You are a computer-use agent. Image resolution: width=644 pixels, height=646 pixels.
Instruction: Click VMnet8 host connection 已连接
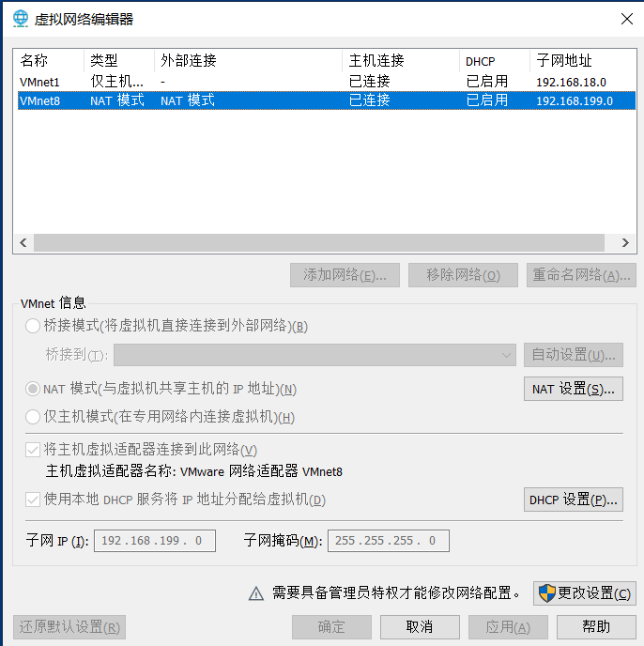click(x=370, y=100)
